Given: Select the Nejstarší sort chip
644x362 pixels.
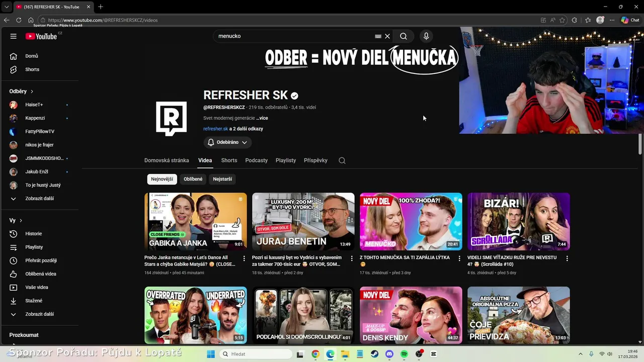Looking at the screenshot, I should (222, 179).
